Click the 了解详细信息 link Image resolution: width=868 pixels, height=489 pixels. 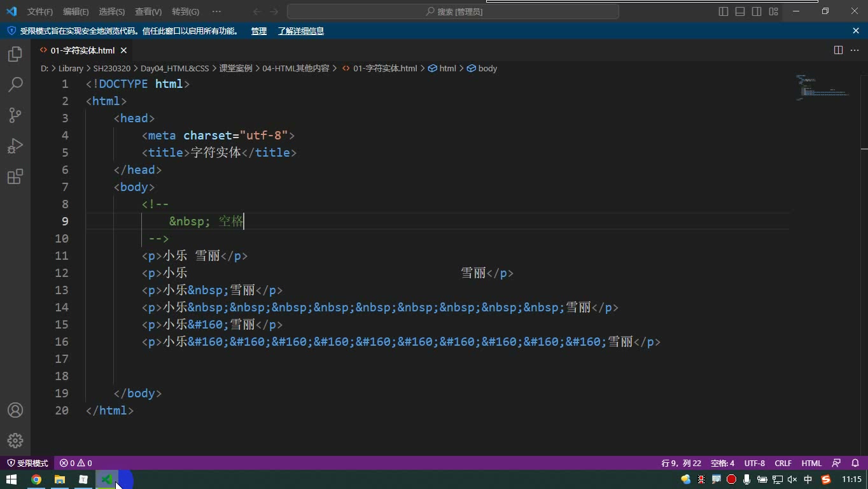click(301, 31)
